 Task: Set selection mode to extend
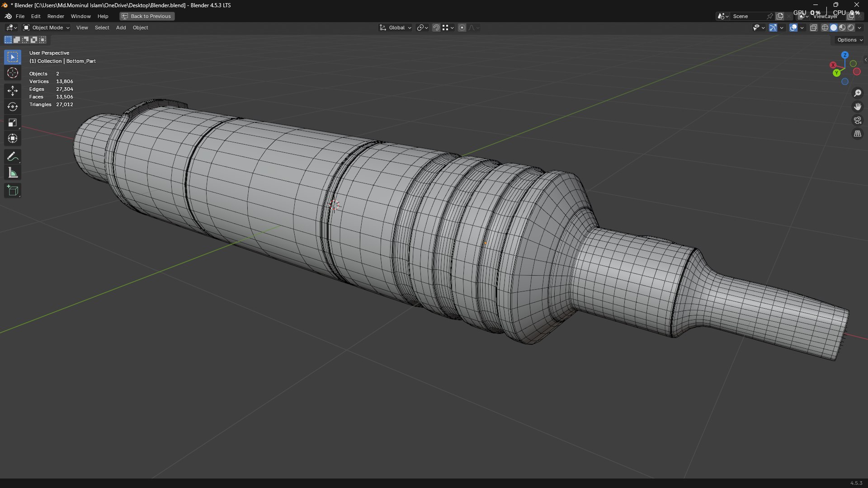pos(17,40)
